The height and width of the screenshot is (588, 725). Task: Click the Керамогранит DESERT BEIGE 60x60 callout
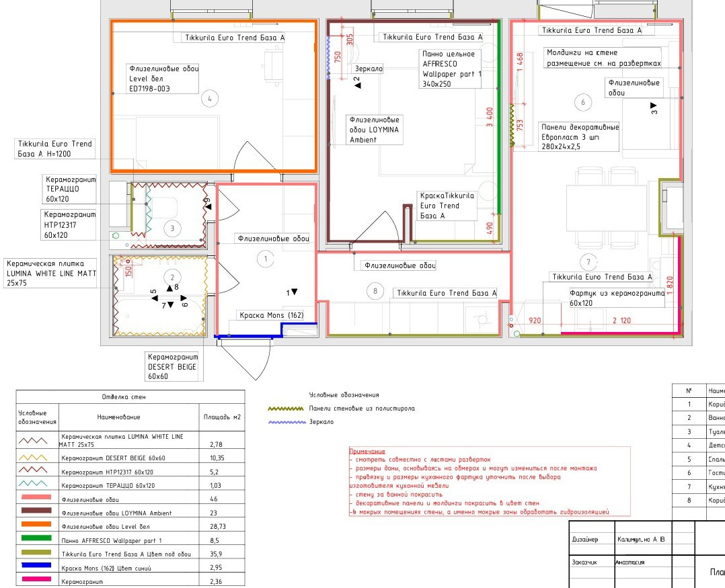click(x=172, y=367)
